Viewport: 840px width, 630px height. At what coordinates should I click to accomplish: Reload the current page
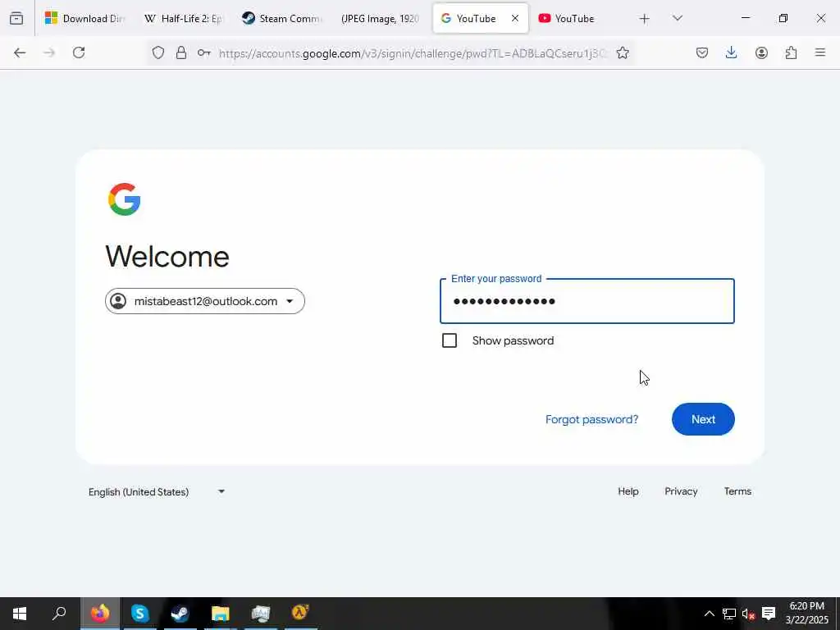pyautogui.click(x=79, y=52)
